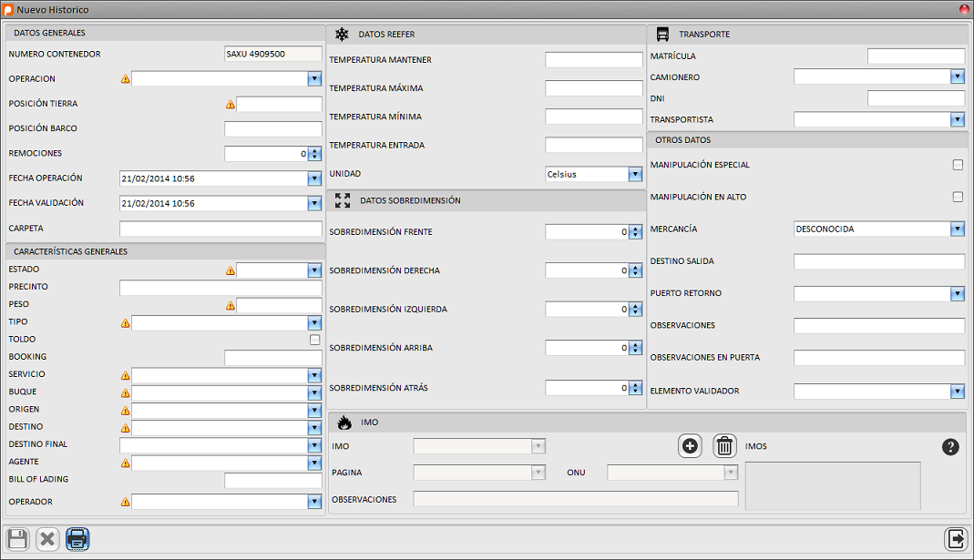Screen dimensions: 974x560
Task: Open the Operacion dropdown
Action: pos(314,79)
